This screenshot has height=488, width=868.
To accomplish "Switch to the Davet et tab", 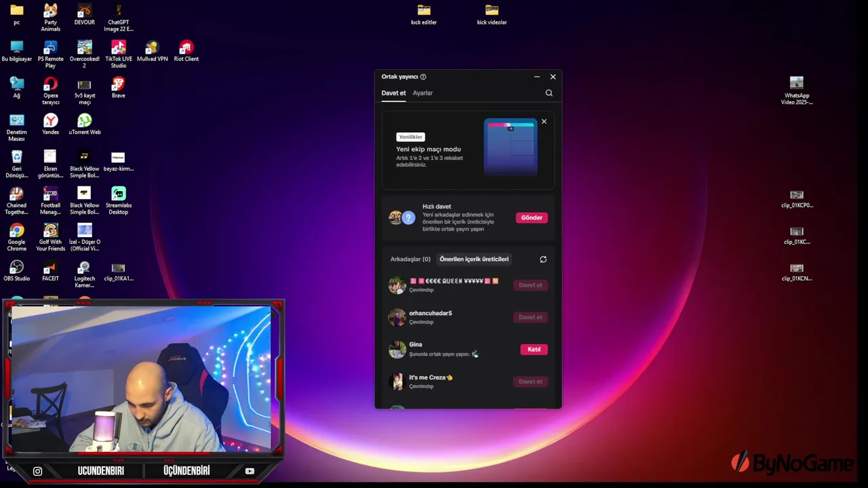I will click(x=393, y=93).
